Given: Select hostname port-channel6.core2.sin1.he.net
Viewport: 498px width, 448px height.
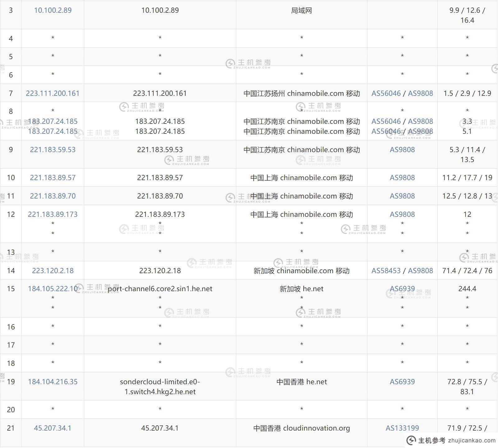Looking at the screenshot, I should tap(160, 289).
